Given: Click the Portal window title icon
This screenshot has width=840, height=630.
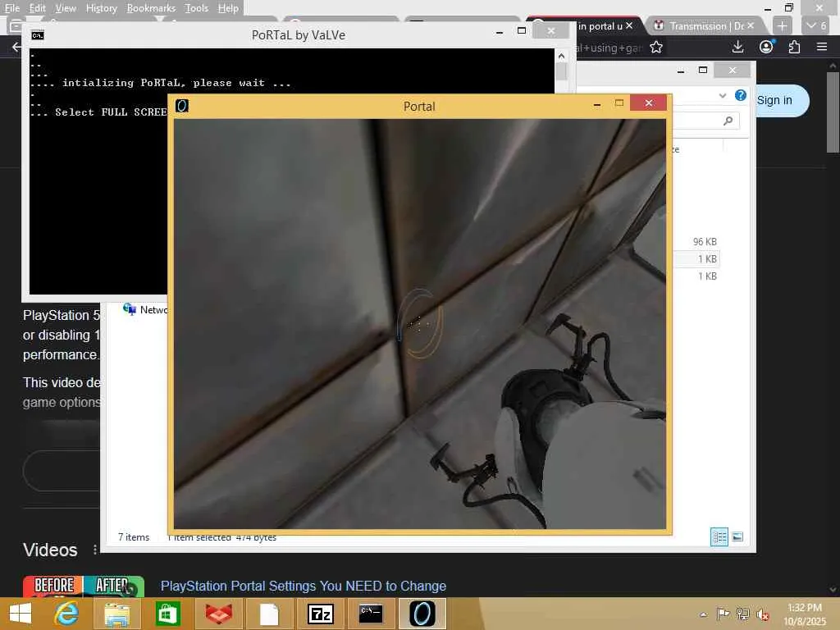Looking at the screenshot, I should (x=182, y=106).
